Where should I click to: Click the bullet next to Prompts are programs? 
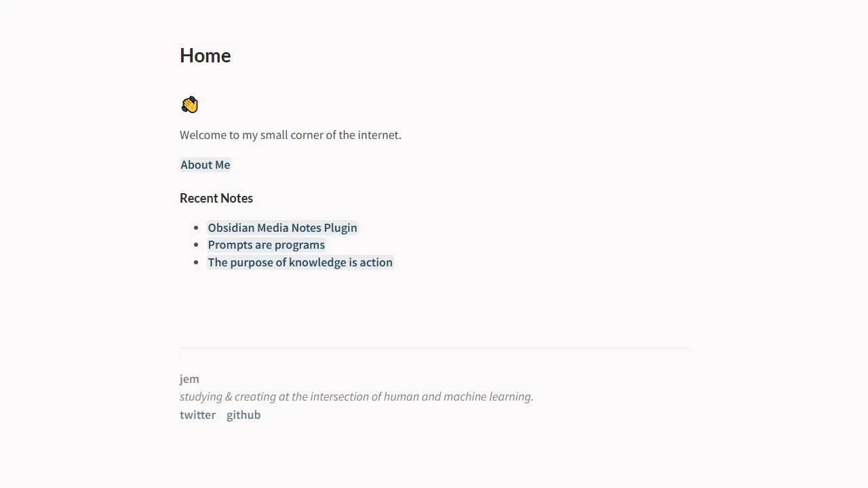(197, 245)
